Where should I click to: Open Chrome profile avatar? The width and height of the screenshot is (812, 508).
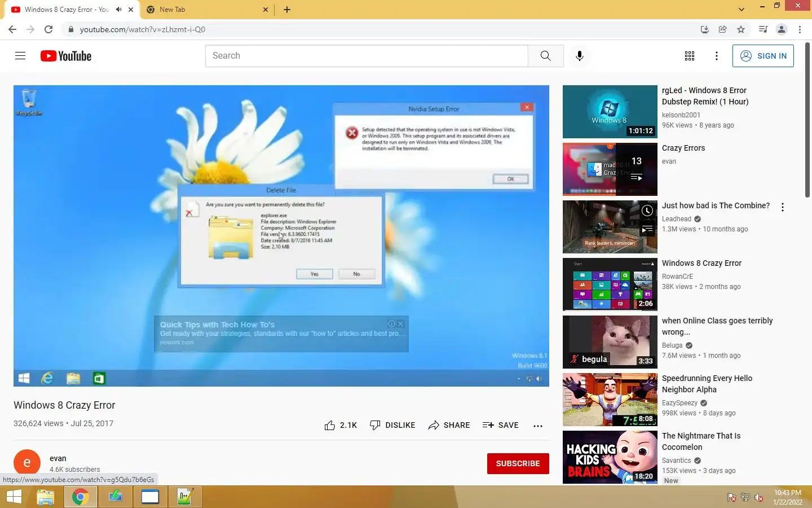coord(782,29)
